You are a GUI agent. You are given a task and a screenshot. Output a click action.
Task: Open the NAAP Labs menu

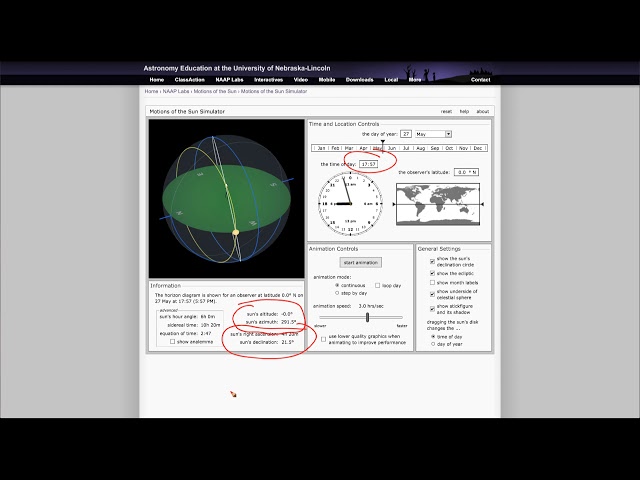coord(229,80)
